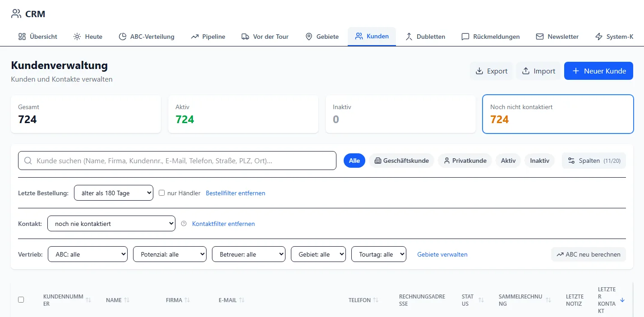
Task: Click the Export button
Action: (x=492, y=71)
